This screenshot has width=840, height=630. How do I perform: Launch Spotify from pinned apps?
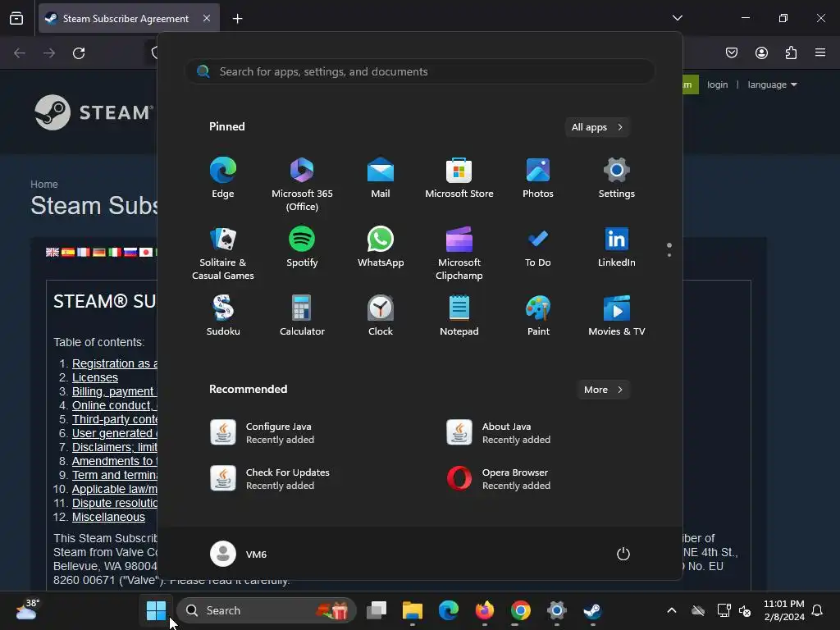302,247
